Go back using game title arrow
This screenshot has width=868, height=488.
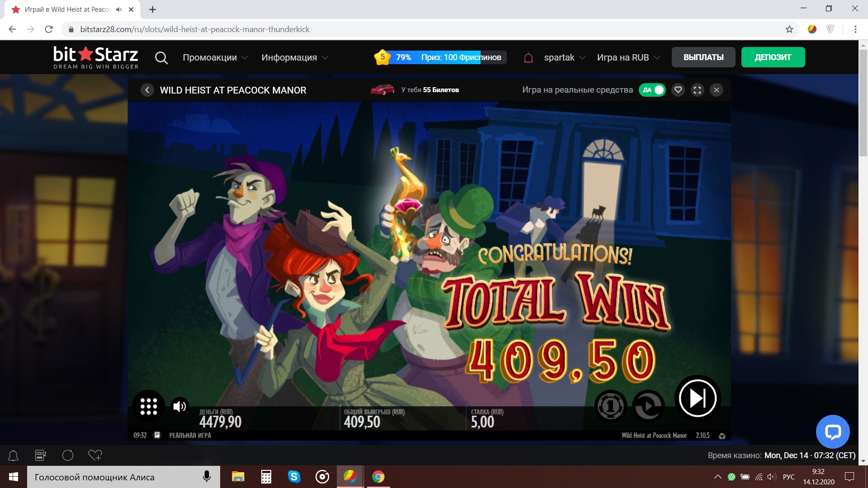tap(147, 90)
